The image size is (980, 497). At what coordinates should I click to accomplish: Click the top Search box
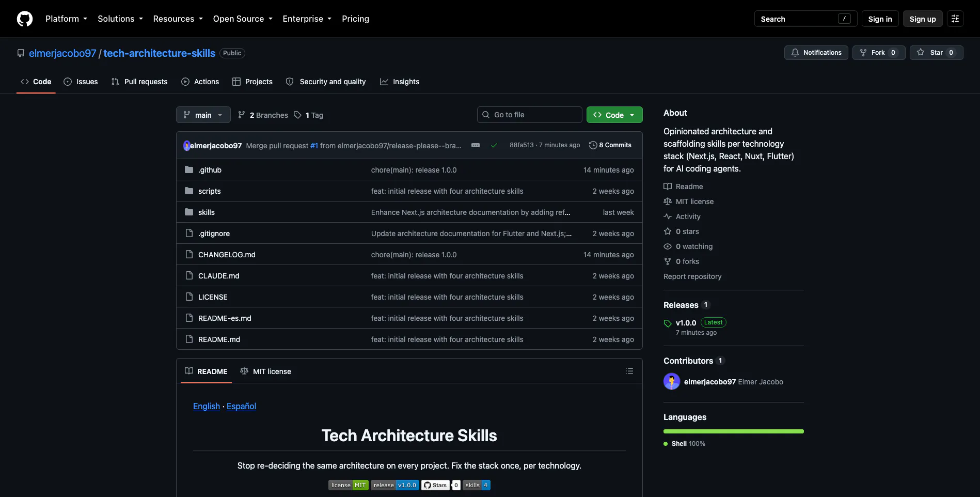coord(805,19)
